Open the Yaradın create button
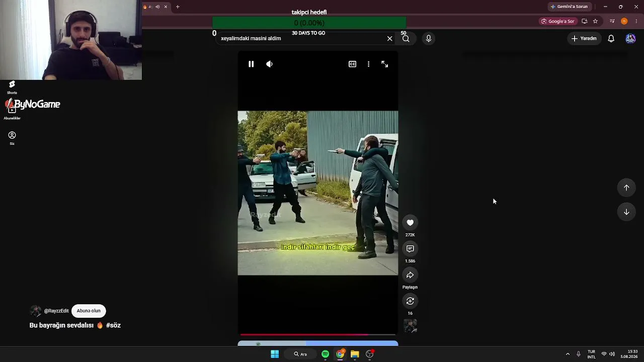This screenshot has height=362, width=644. point(584,39)
